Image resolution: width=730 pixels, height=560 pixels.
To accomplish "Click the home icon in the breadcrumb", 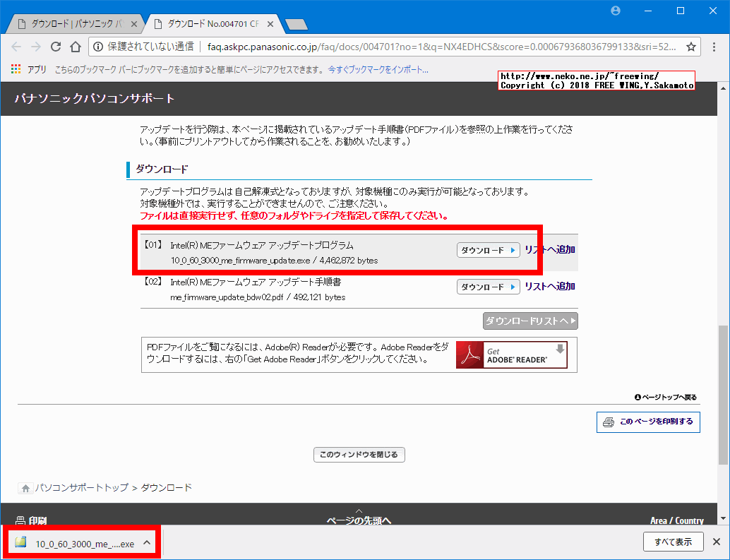I will [25, 488].
